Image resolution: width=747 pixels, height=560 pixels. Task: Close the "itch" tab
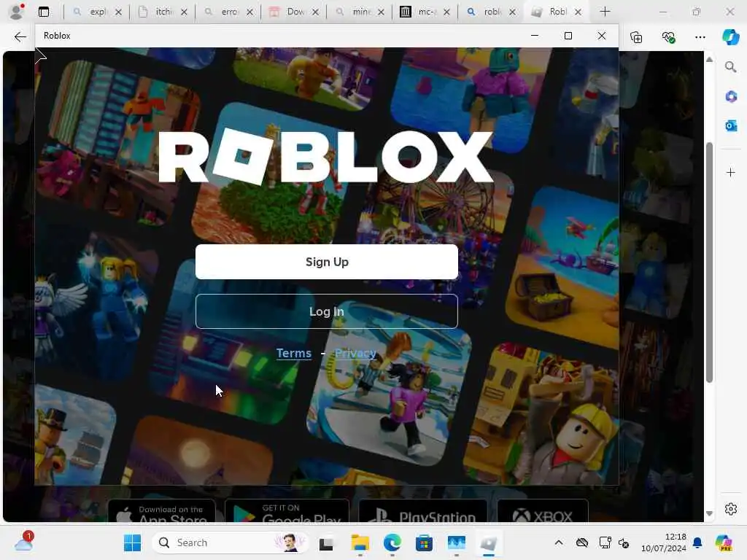coord(185,12)
